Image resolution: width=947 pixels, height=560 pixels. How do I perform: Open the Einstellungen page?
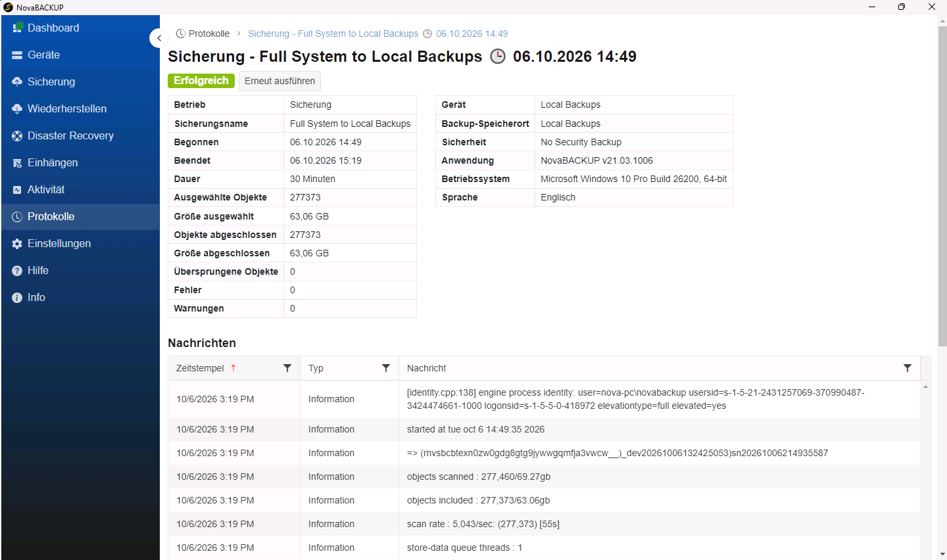pos(80,244)
